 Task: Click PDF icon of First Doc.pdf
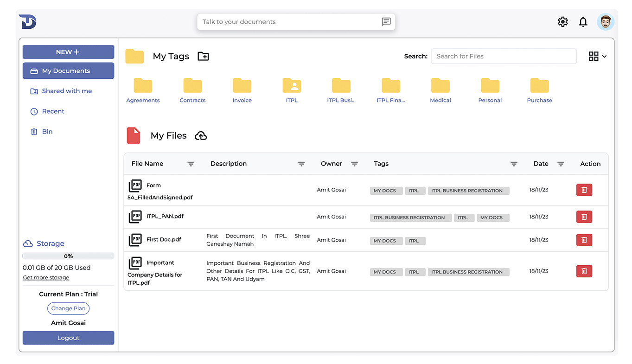click(135, 240)
